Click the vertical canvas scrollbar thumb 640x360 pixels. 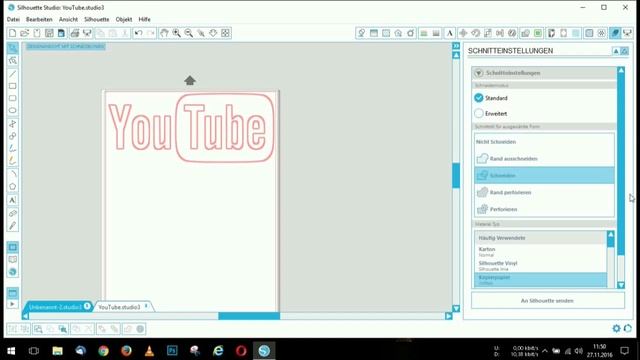pyautogui.click(x=456, y=176)
